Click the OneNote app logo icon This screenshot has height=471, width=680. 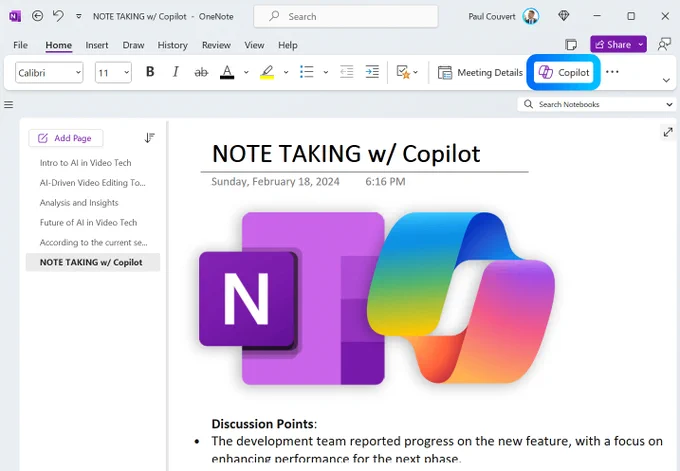click(x=15, y=16)
